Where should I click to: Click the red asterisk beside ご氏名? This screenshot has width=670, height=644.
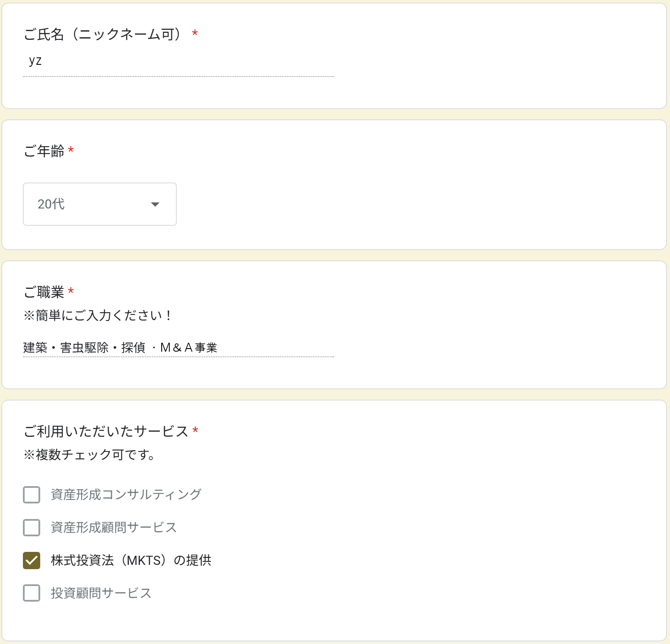pos(195,33)
